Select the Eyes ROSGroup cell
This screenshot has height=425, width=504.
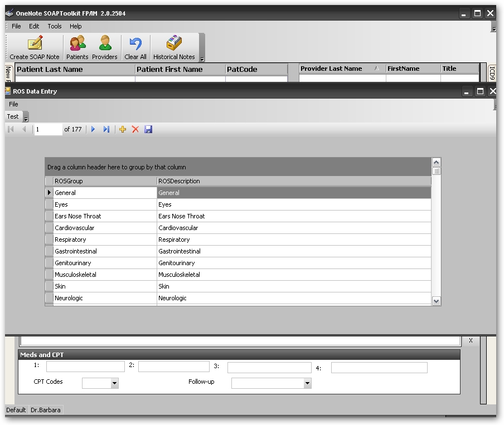pyautogui.click(x=105, y=204)
